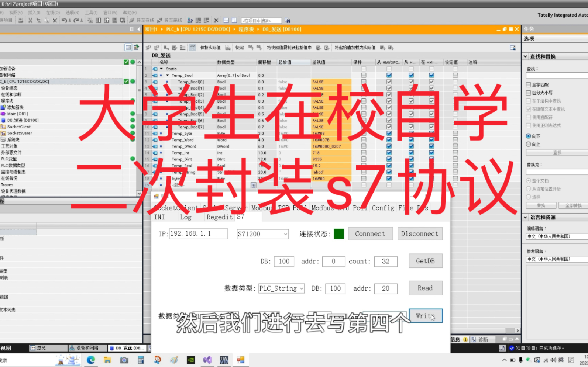The height and width of the screenshot is (367, 588).
Task: Open the 插入(I) insert menu
Action: pyautogui.click(x=34, y=13)
